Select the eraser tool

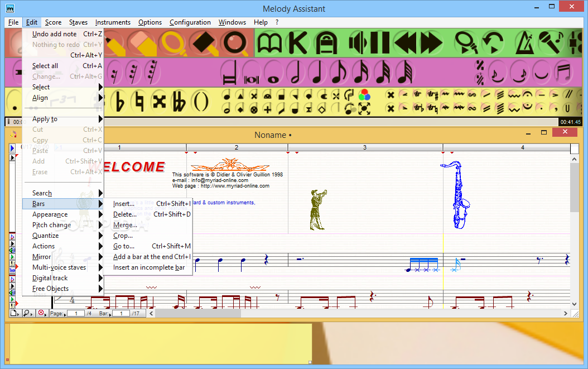tap(141, 43)
